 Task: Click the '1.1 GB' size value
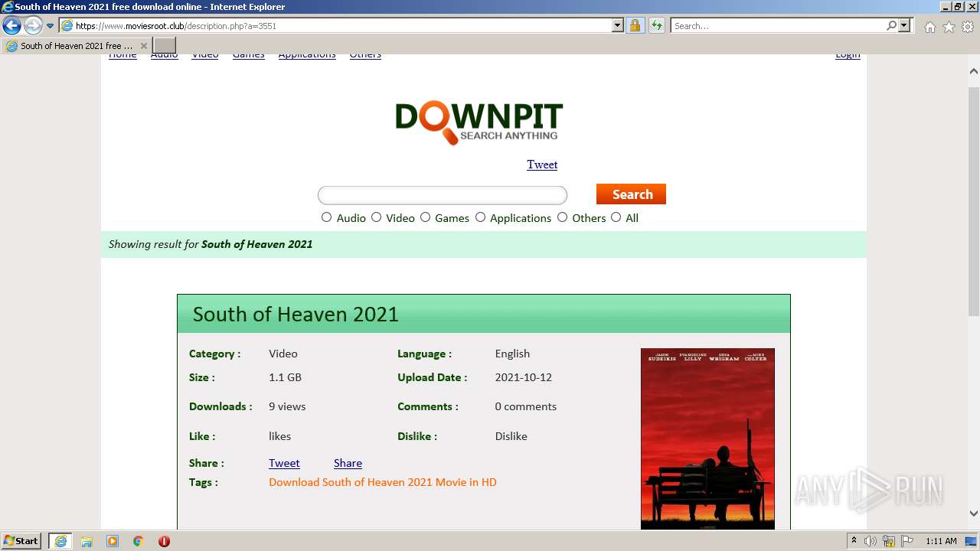tap(285, 377)
